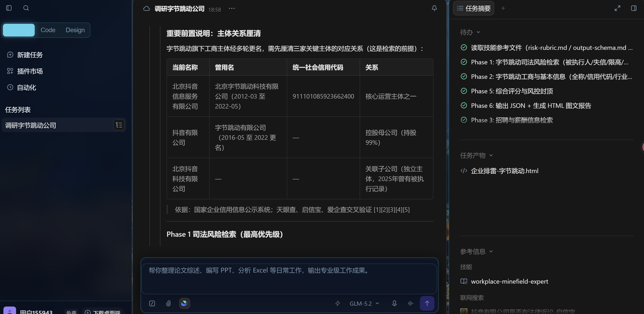
Task: Add a new panel tab with plus
Action: pos(503,8)
